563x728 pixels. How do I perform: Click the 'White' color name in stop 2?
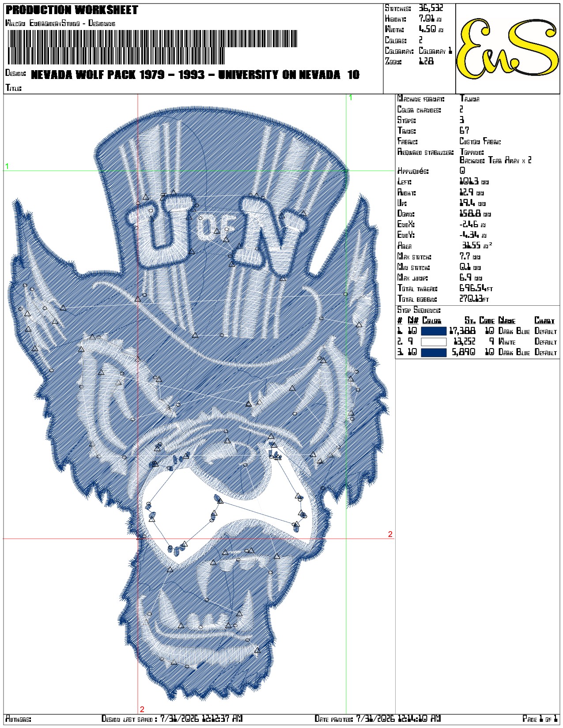pos(507,341)
